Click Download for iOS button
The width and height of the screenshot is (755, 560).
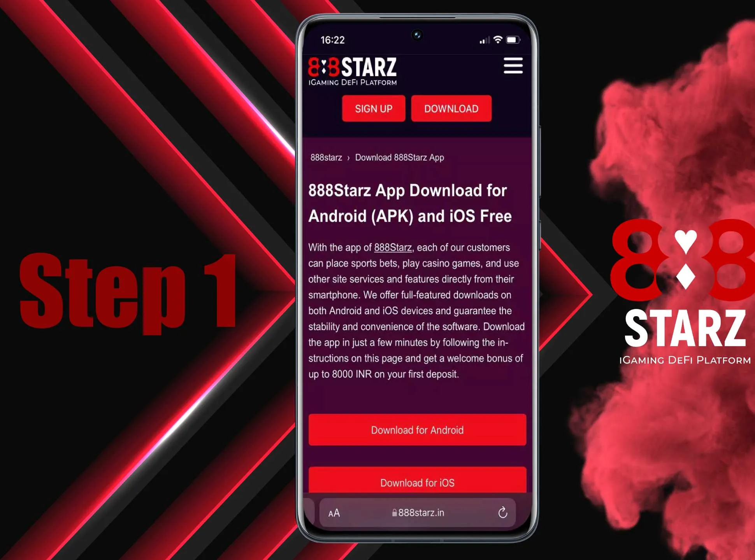click(418, 482)
